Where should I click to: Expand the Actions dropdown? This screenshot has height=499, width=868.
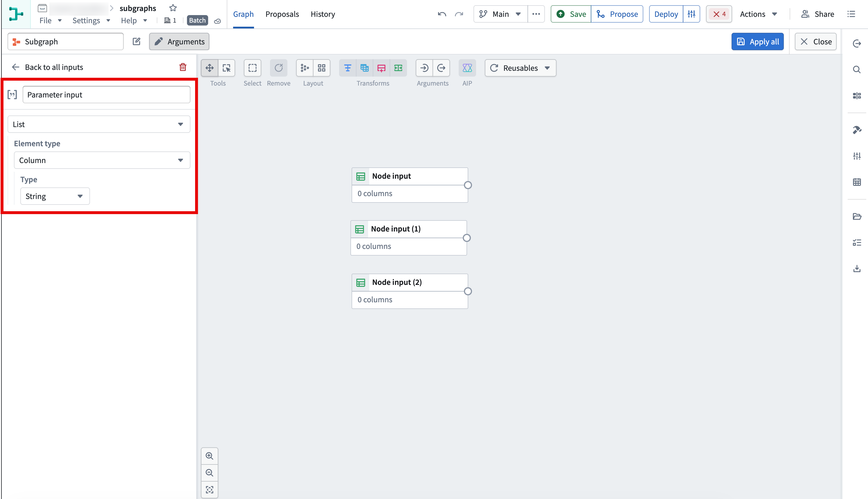(x=758, y=14)
